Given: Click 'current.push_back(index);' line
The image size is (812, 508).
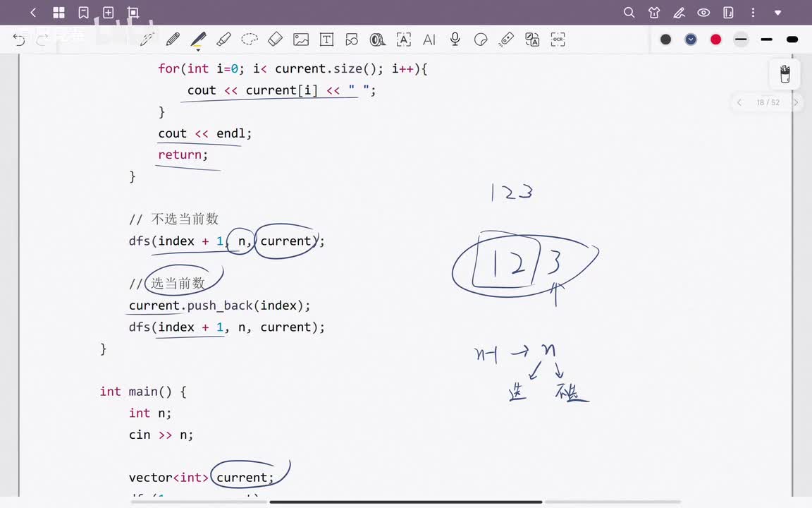Looking at the screenshot, I should (220, 306).
